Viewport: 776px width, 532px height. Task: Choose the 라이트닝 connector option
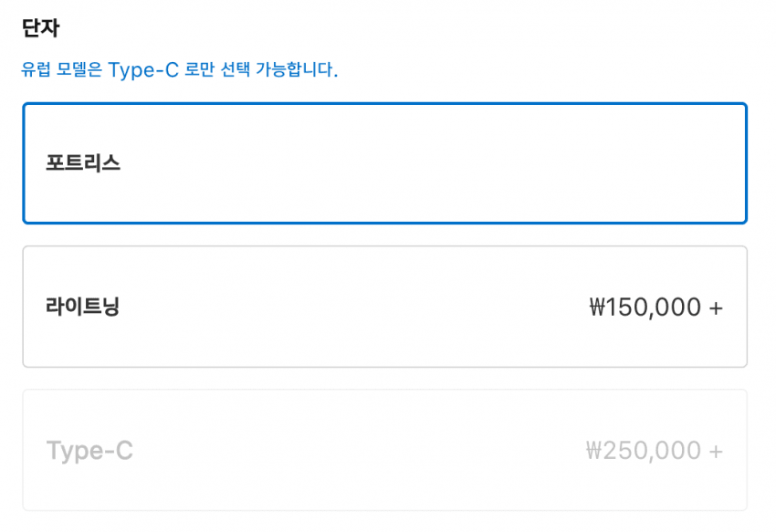[x=384, y=307]
